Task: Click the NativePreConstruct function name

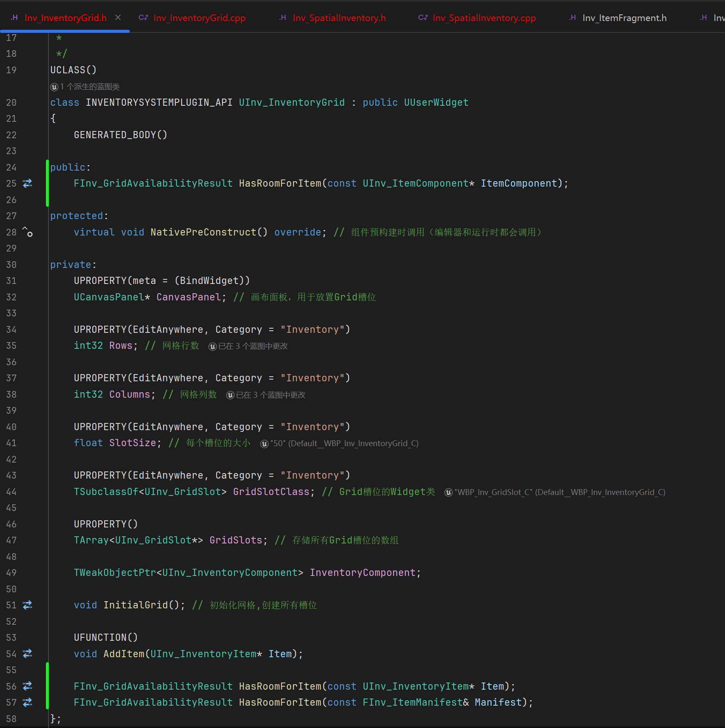Action: [203, 232]
